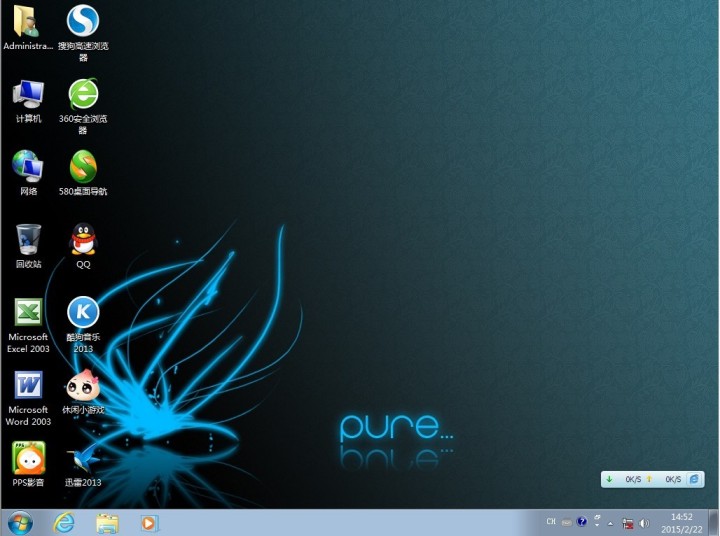Open the casual mini games shortcut

[x=83, y=386]
